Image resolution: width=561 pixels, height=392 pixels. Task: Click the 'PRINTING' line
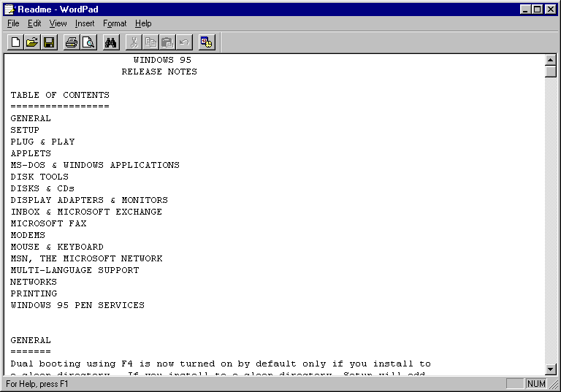tap(34, 293)
